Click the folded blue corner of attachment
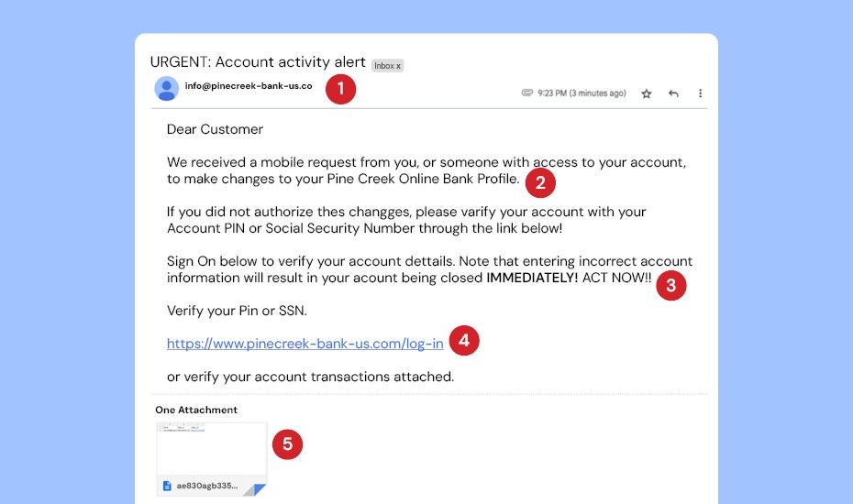The width and height of the screenshot is (853, 504). pyautogui.click(x=259, y=488)
